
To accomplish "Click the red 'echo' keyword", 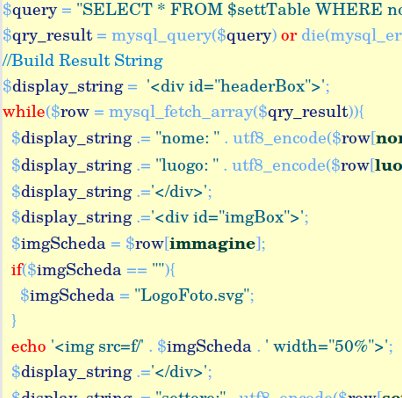I will pos(28,347).
